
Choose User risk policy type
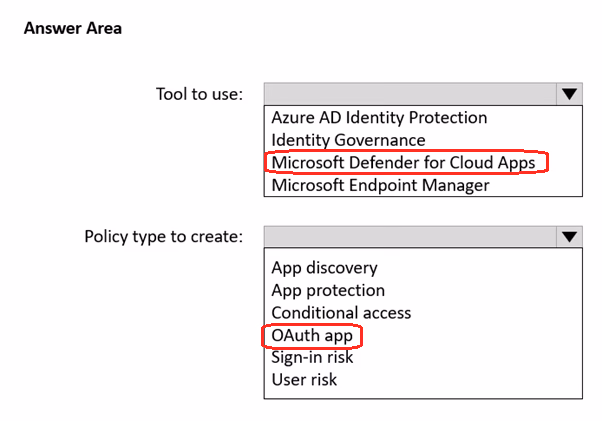click(x=304, y=380)
